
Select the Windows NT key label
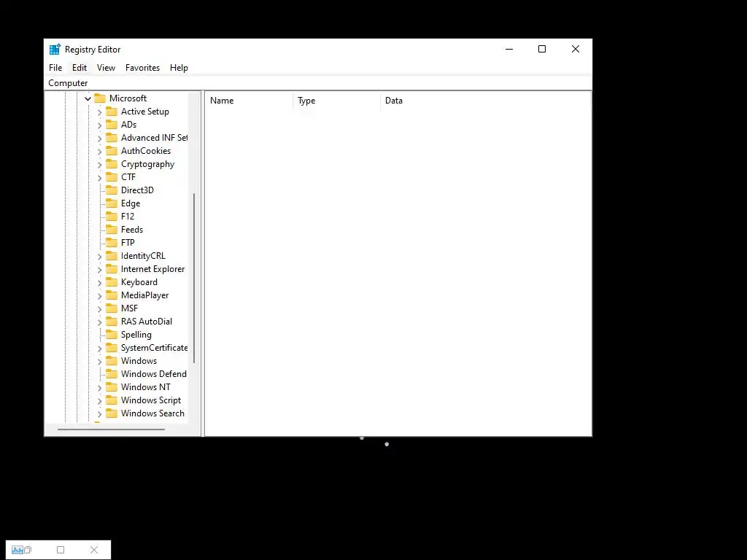(145, 387)
